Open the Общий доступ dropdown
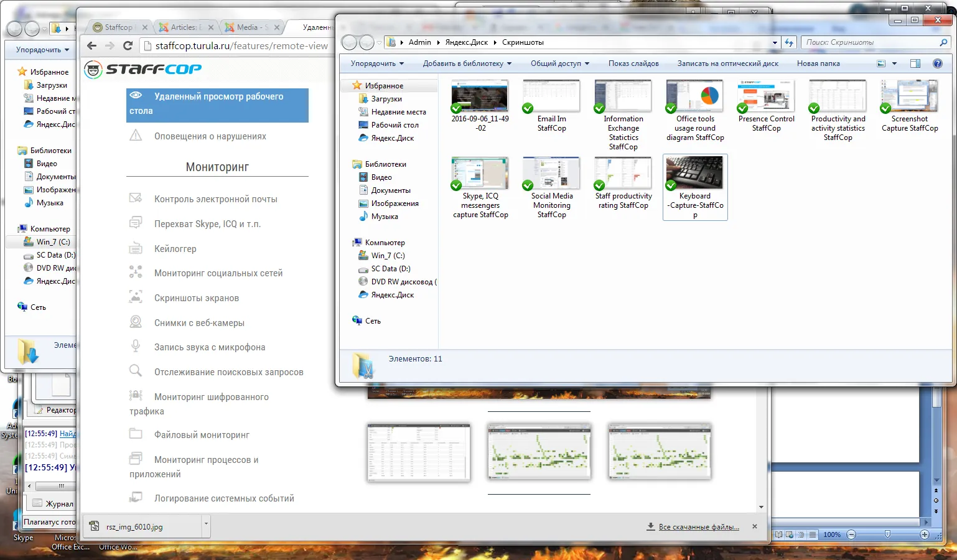This screenshot has height=560, width=957. (x=559, y=63)
